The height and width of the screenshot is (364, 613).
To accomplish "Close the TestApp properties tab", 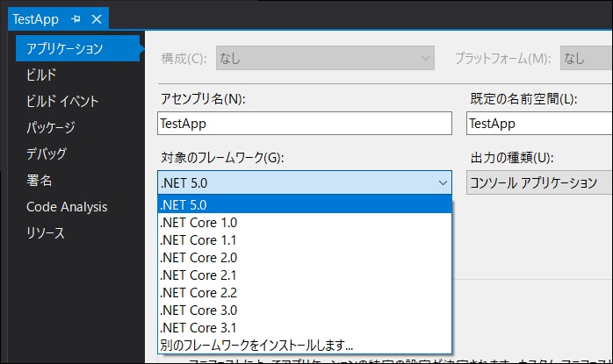I will pyautogui.click(x=97, y=18).
